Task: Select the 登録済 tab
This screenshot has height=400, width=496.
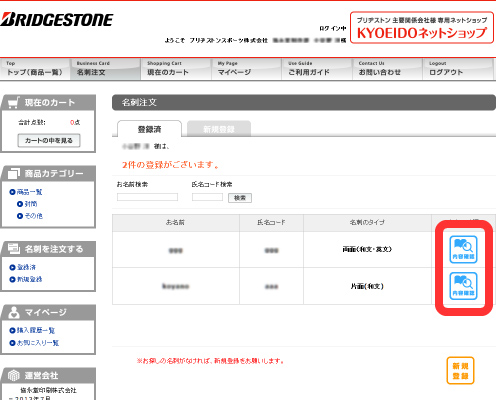Action: pyautogui.click(x=149, y=129)
